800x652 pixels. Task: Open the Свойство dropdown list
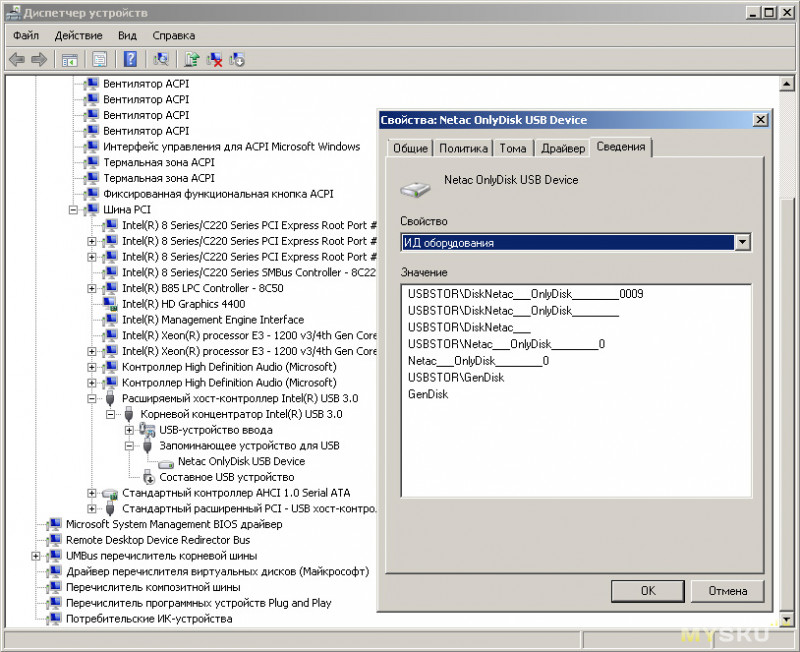[742, 242]
